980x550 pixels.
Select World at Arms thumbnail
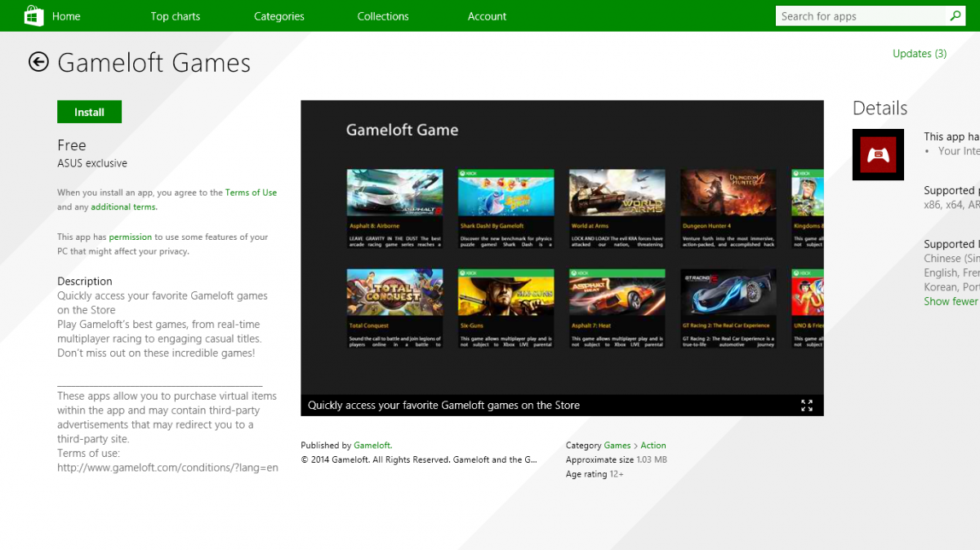click(x=617, y=193)
